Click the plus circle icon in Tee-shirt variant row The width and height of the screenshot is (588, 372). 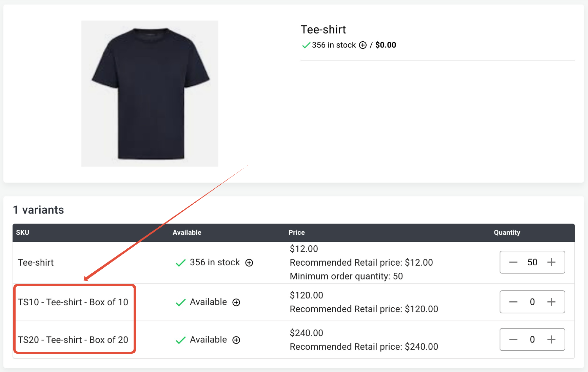coord(249,263)
